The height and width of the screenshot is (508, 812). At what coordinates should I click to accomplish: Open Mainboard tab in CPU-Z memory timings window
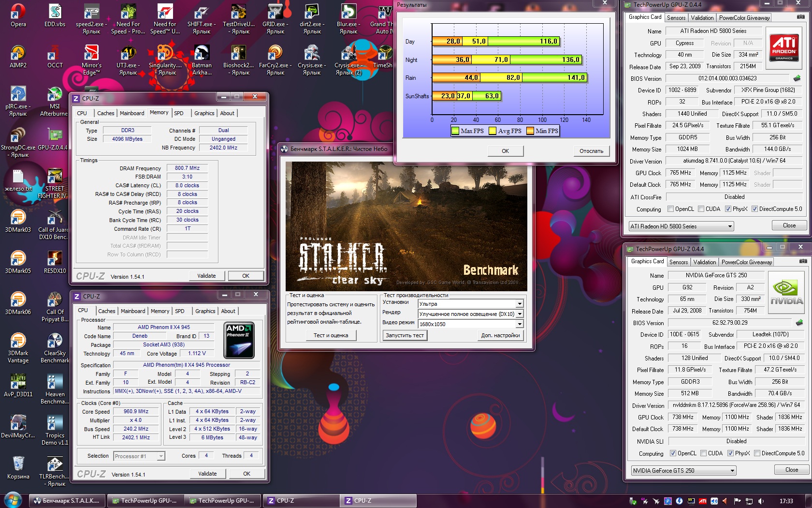point(132,113)
